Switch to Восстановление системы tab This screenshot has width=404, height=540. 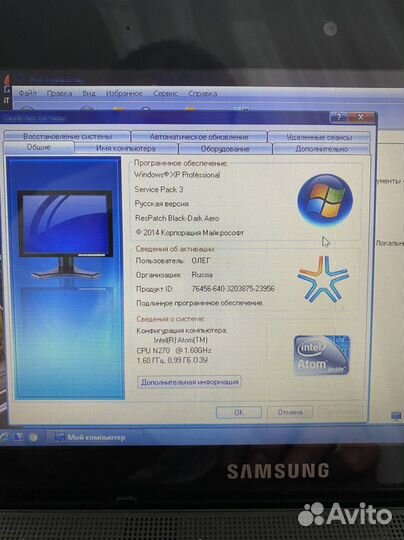pos(67,136)
